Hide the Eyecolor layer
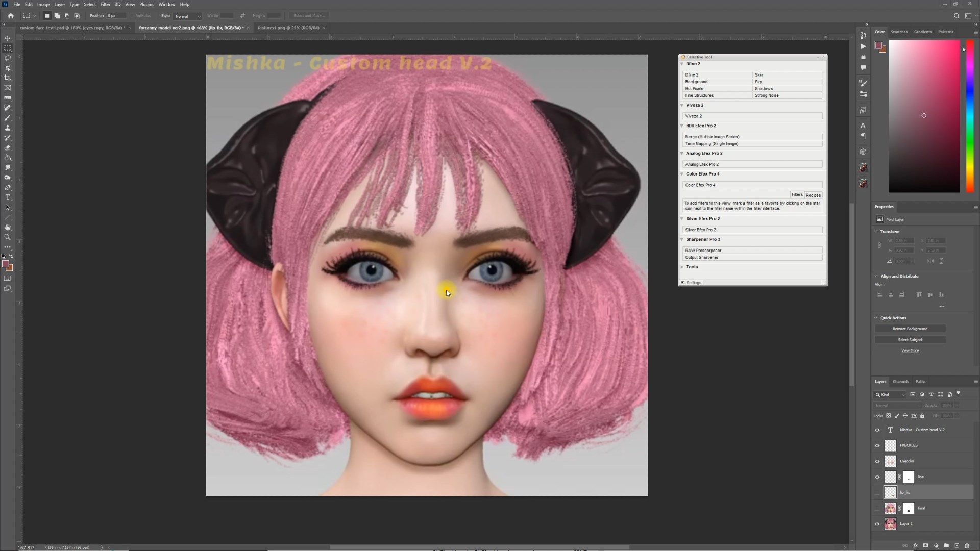Screen dimensions: 980x551 coord(877,461)
